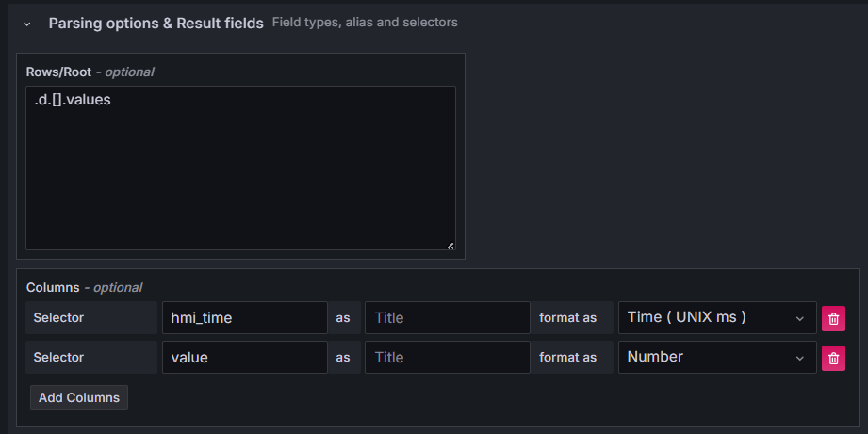This screenshot has width=868, height=434.
Task: Grab the Rows/Root textarea resize handle
Action: pos(450,245)
